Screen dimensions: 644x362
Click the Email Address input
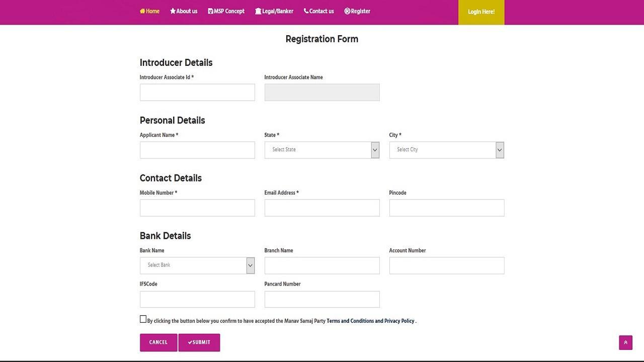tap(322, 208)
